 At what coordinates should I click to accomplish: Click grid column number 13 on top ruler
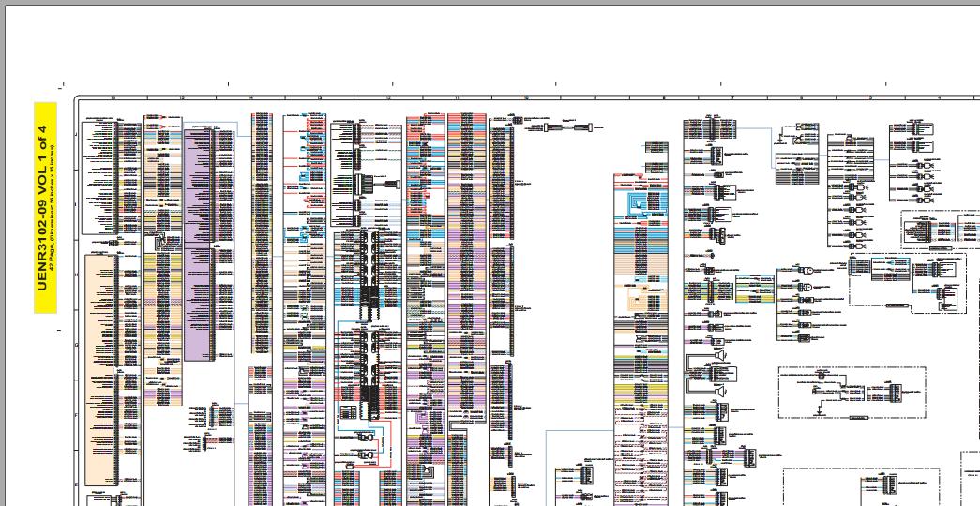320,98
